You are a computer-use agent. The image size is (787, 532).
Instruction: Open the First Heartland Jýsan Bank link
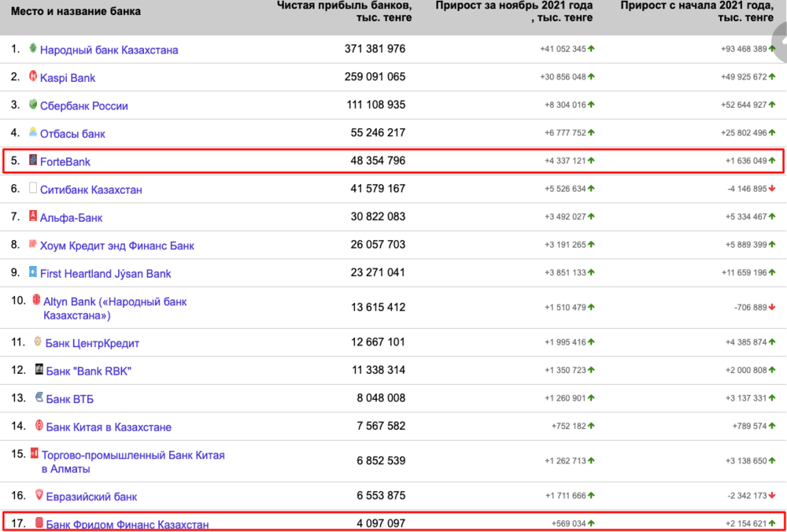[x=105, y=274]
